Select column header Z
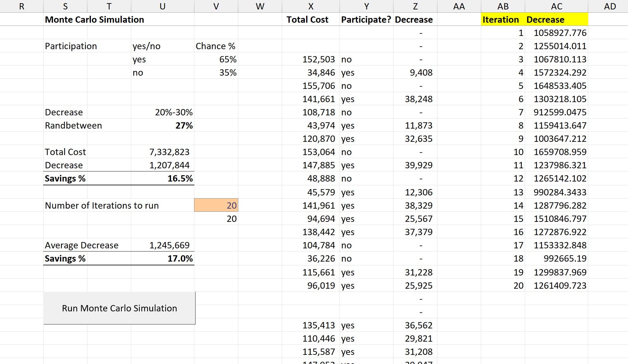The height and width of the screenshot is (364, 628). [415, 6]
